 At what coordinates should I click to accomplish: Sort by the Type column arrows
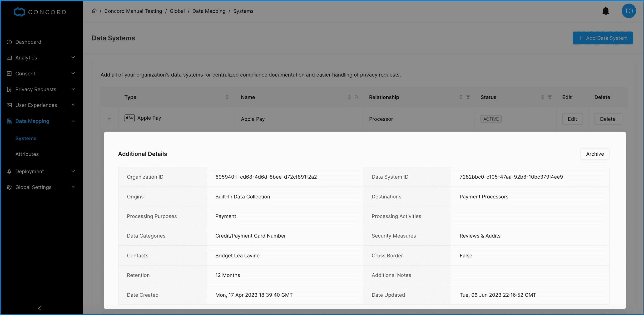tap(227, 97)
